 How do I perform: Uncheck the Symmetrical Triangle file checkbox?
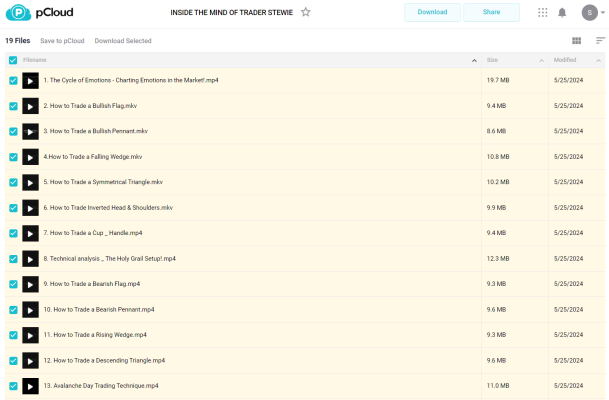pyautogui.click(x=13, y=182)
